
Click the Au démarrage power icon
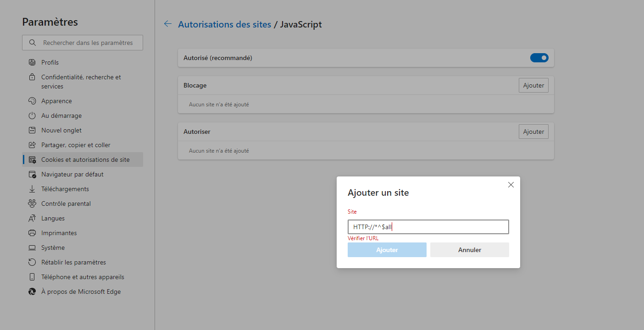[x=32, y=115]
